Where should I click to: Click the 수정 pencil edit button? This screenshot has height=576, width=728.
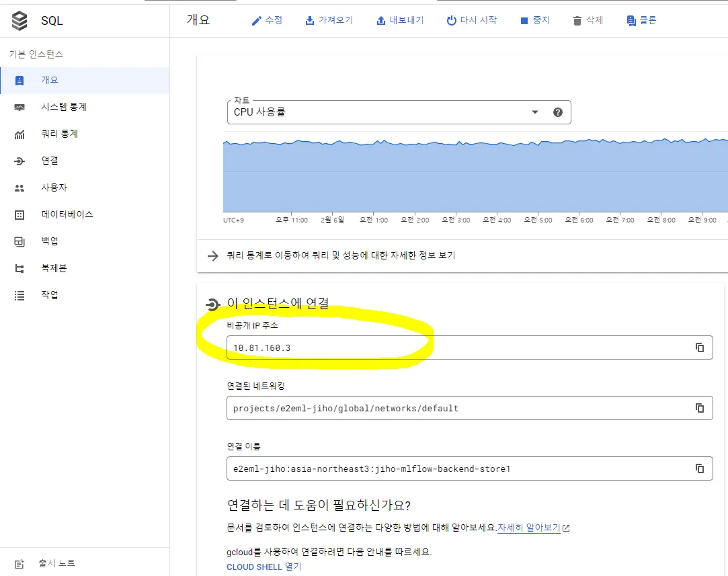267,20
